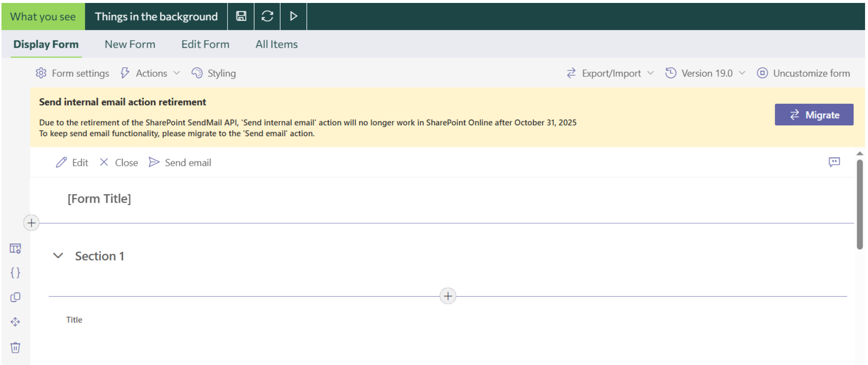Click the Close X button in form toolbar
The height and width of the screenshot is (365, 868).
[119, 162]
